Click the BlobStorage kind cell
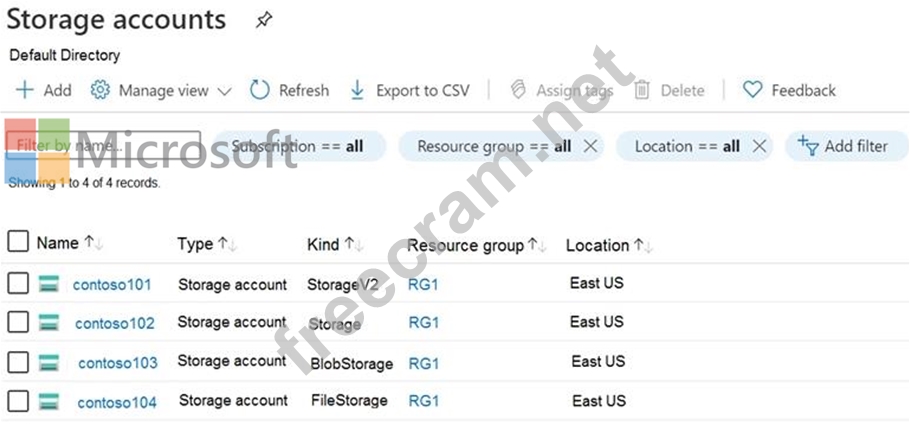Viewport: 910px width, 424px height. (352, 364)
